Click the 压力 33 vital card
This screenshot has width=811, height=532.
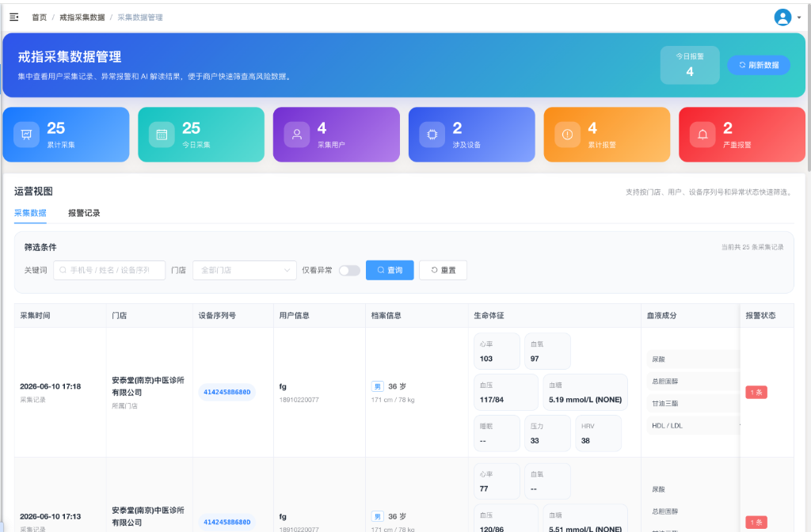(548, 433)
